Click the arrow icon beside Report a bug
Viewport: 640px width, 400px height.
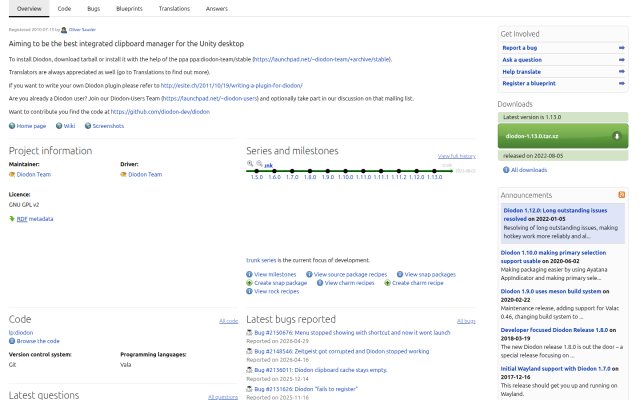pos(621,48)
